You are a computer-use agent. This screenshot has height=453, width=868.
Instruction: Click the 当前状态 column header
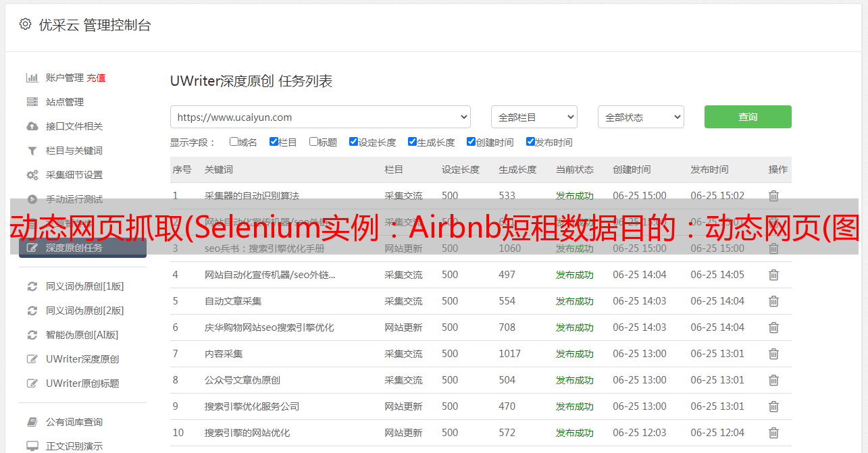tap(575, 169)
